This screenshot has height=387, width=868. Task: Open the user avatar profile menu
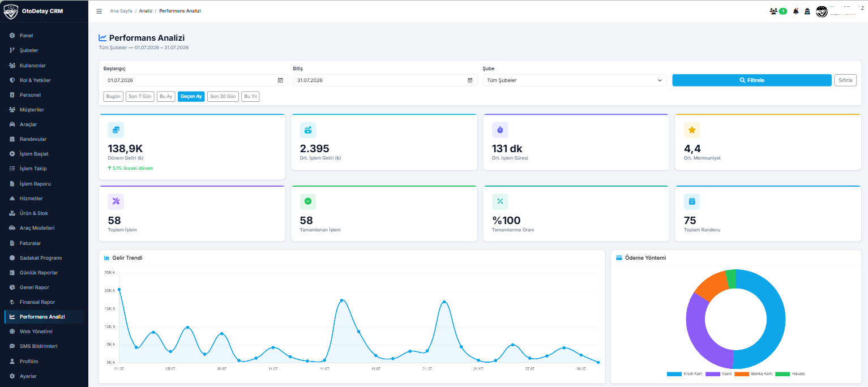click(822, 11)
